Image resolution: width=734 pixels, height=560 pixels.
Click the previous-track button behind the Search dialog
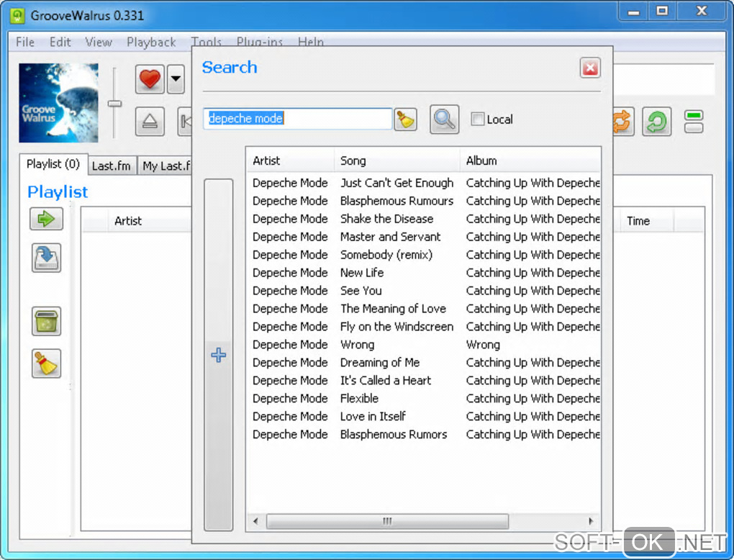185,121
